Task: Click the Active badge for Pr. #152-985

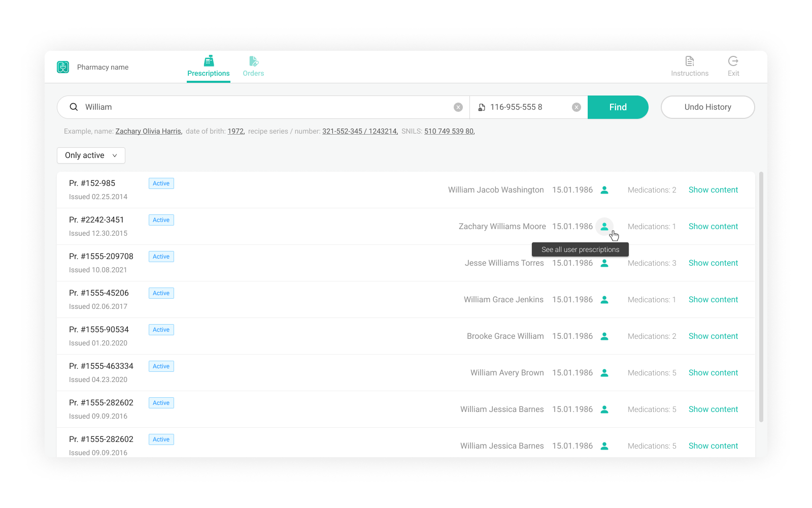Action: click(x=161, y=183)
